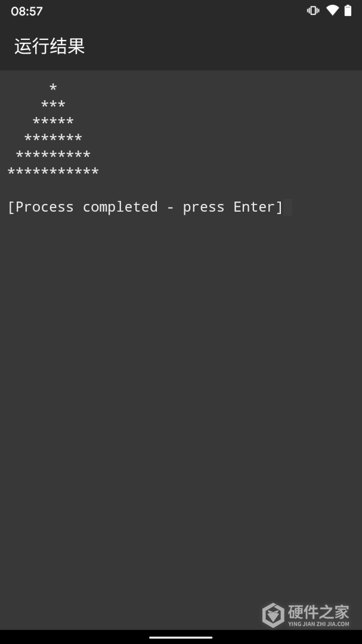Viewport: 362px width, 644px height.
Task: Tap the three-asterisk output row
Action: coord(53,104)
